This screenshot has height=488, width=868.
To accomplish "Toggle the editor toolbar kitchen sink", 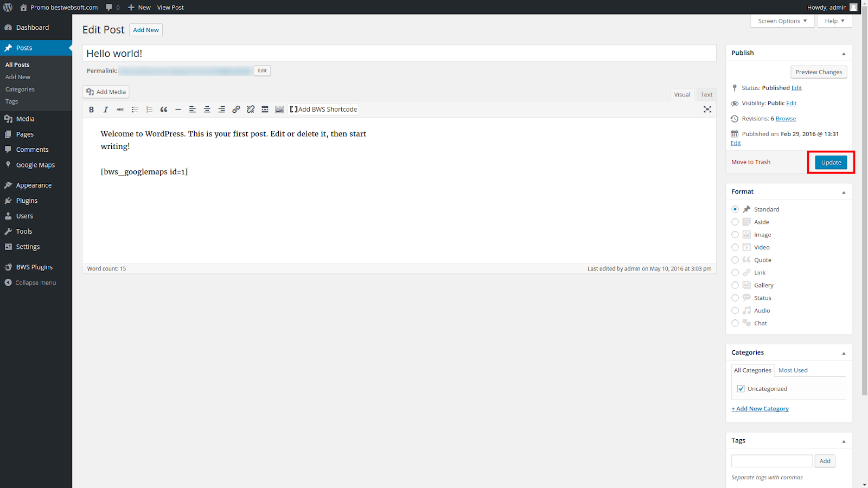I will 279,110.
